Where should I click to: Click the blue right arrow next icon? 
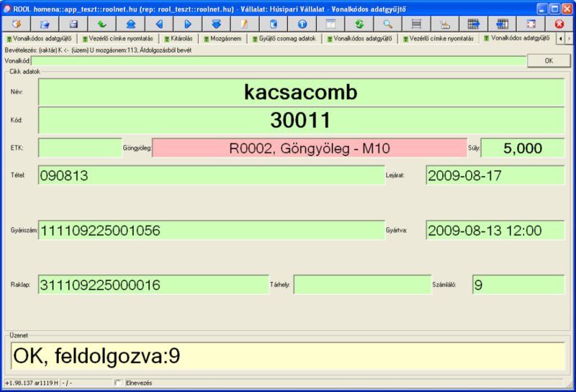point(187,24)
